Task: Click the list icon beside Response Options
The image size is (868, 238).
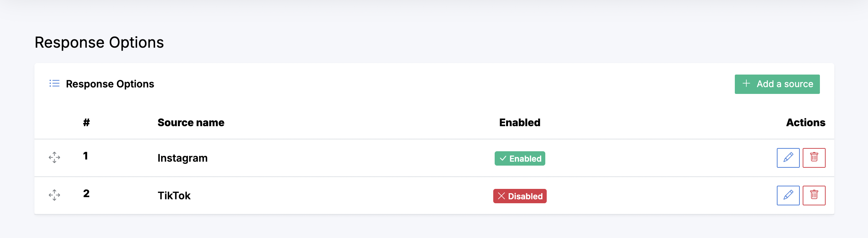Action: click(55, 84)
